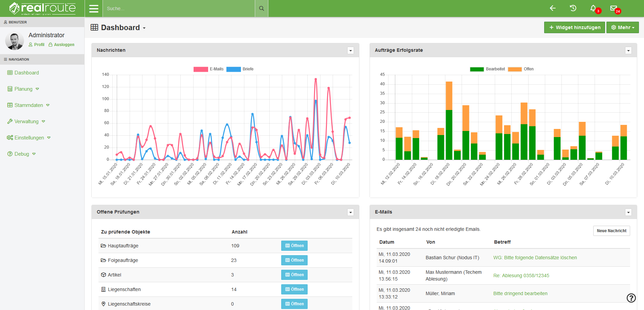Image resolution: width=644 pixels, height=310 pixels.
Task: Click the Einstellungen chevron arrow
Action: pyautogui.click(x=49, y=138)
